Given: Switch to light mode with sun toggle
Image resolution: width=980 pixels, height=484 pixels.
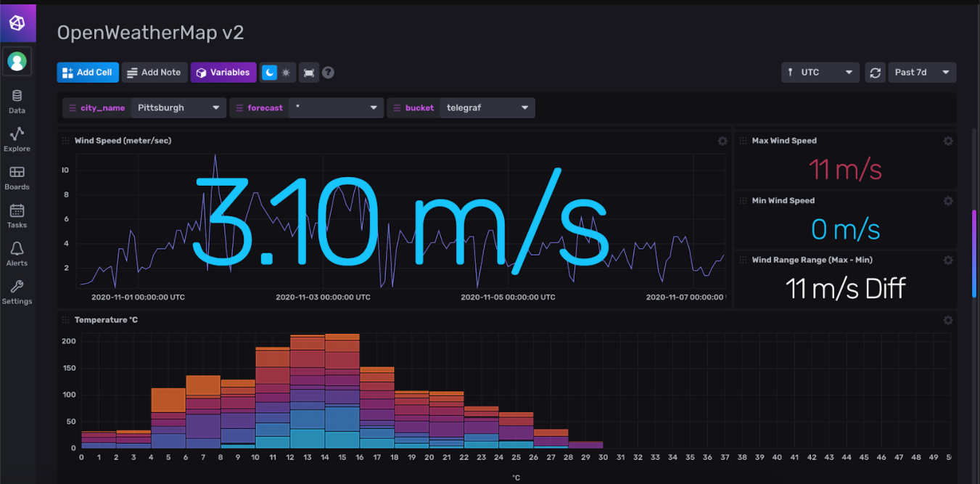Looking at the screenshot, I should point(287,73).
